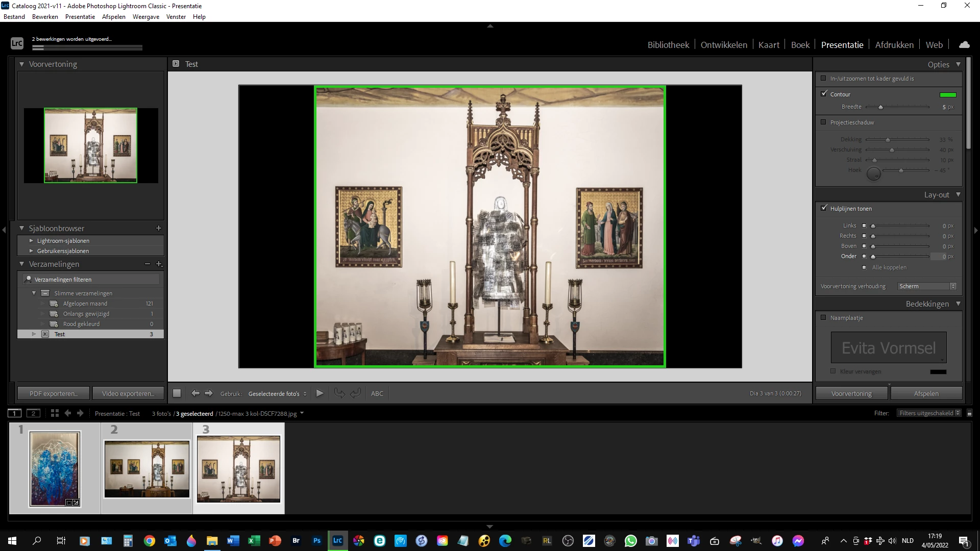Enable the Naamplaatje checkbox
The image size is (980, 551).
pyautogui.click(x=823, y=317)
